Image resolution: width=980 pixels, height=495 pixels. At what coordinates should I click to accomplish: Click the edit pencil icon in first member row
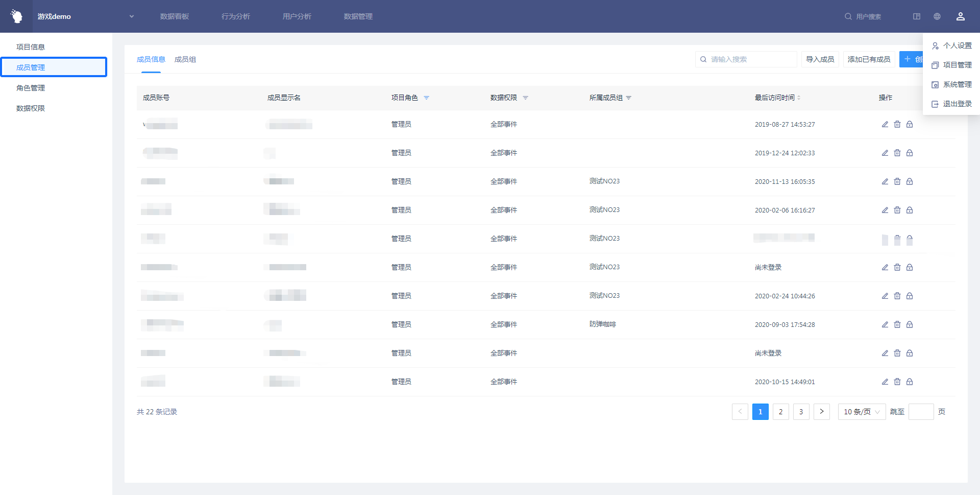pos(885,124)
